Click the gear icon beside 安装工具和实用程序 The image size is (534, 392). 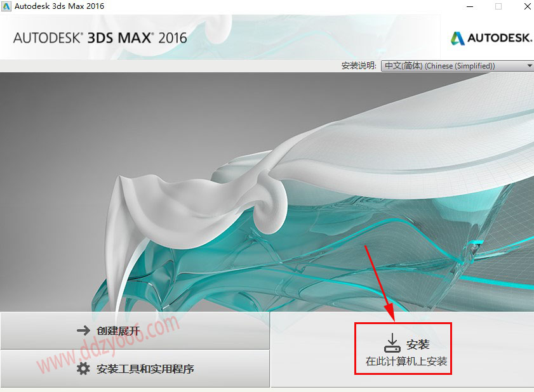click(83, 368)
